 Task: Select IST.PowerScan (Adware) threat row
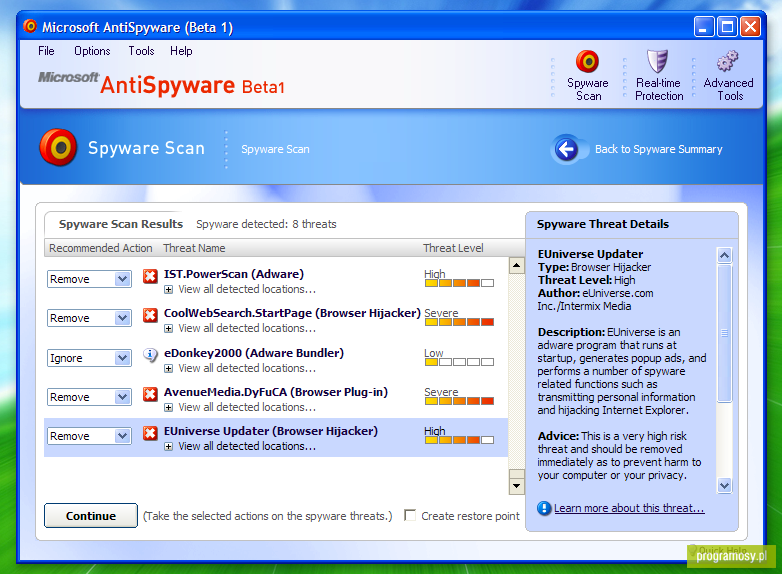point(276,281)
